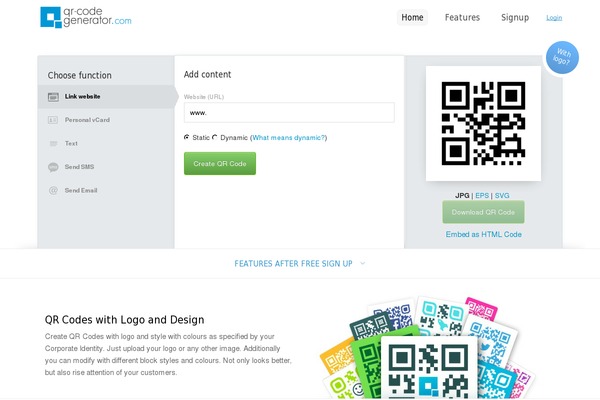This screenshot has height=400, width=600.
Task: Open 'What means dynamic?' link
Action: pyautogui.click(x=289, y=137)
